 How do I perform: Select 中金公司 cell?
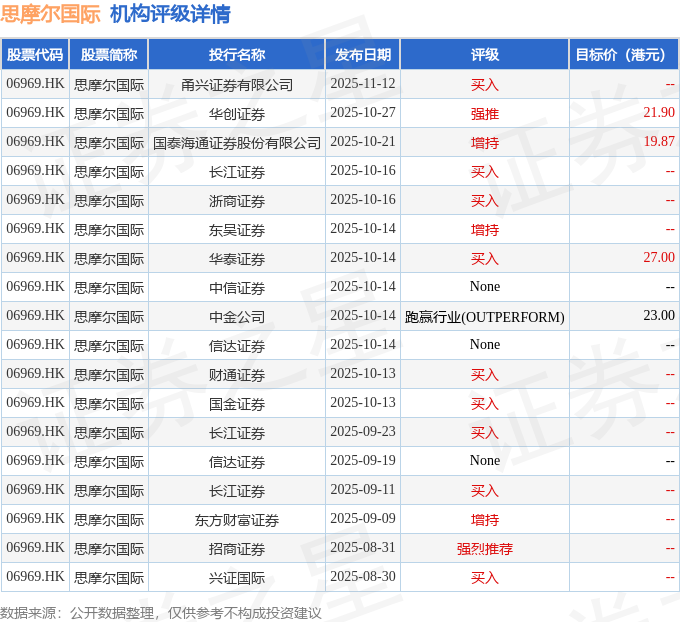tap(237, 317)
